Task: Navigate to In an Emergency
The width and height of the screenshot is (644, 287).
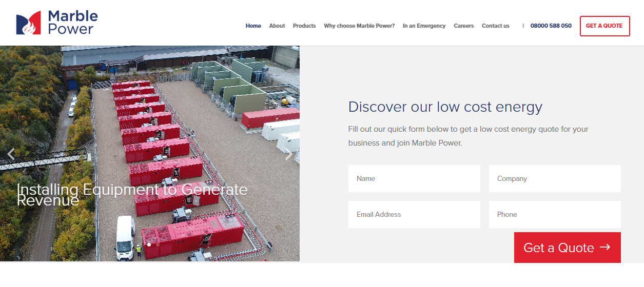Action: [x=424, y=26]
